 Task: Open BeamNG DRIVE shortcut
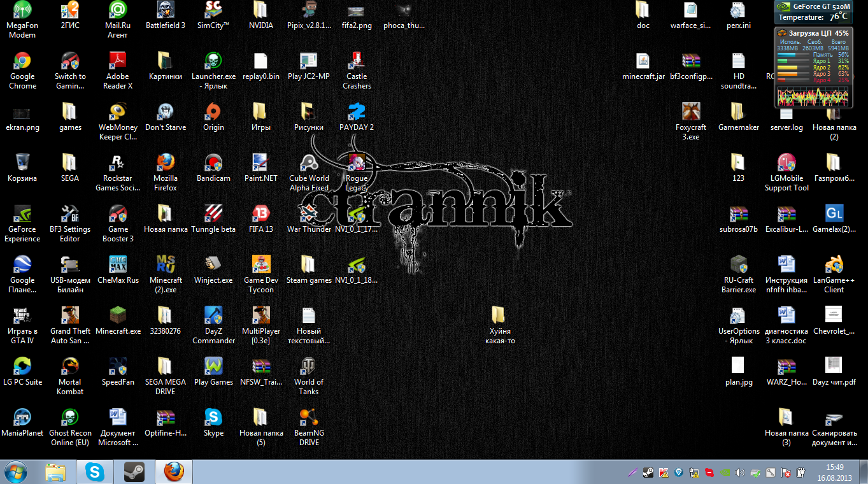click(309, 427)
